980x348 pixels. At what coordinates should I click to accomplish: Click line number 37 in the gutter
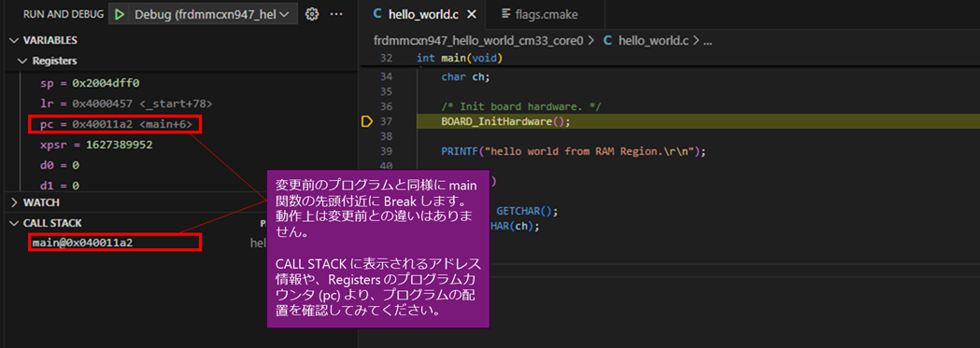point(386,121)
